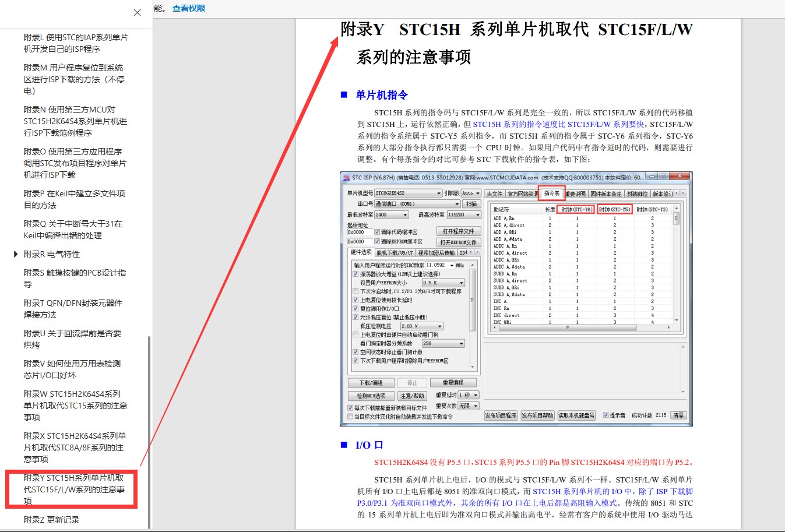This screenshot has width=785, height=532.
Task: Select 附录R 电气特性 in the outline
Action: pos(52,254)
